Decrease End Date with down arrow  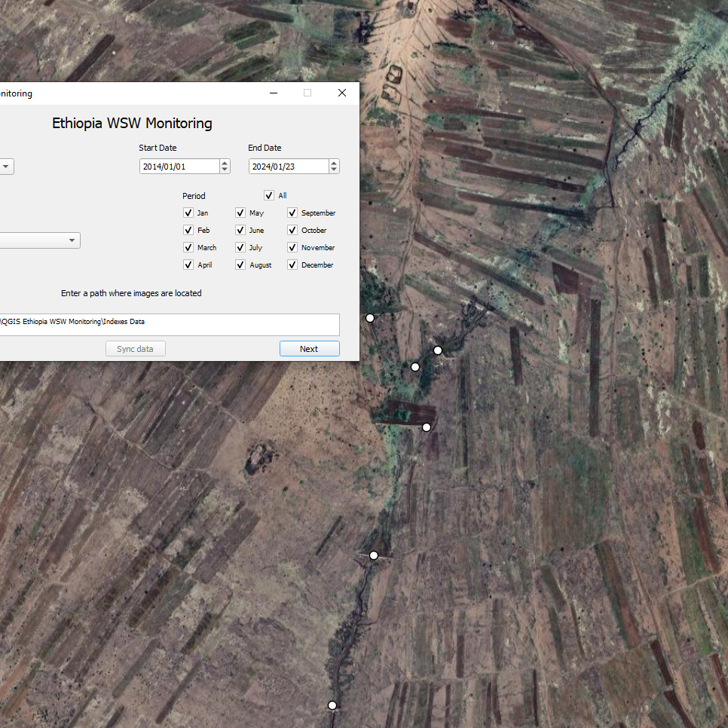pyautogui.click(x=334, y=170)
